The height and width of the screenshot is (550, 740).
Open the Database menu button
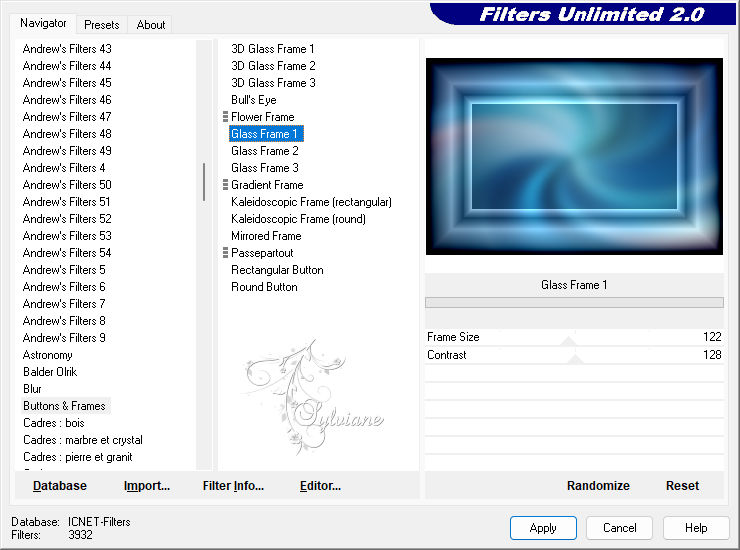tap(60, 486)
